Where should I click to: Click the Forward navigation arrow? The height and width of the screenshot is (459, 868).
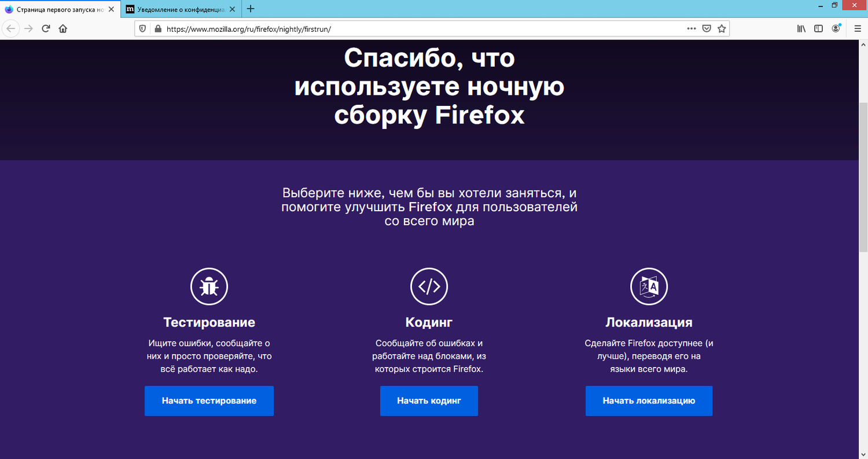(x=28, y=28)
